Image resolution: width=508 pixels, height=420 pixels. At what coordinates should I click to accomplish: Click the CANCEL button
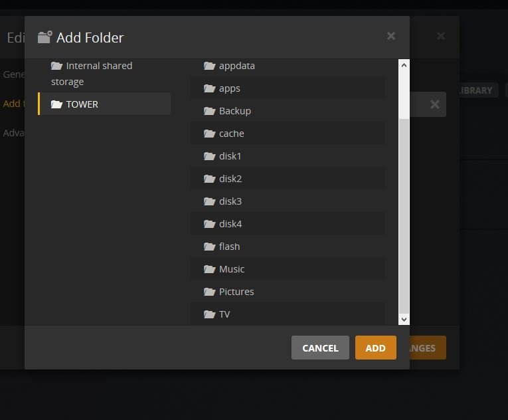[x=320, y=348]
